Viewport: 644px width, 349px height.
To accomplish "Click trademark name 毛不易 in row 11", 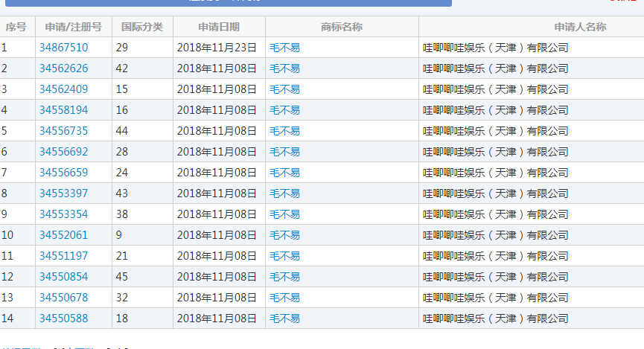I will tap(284, 256).
